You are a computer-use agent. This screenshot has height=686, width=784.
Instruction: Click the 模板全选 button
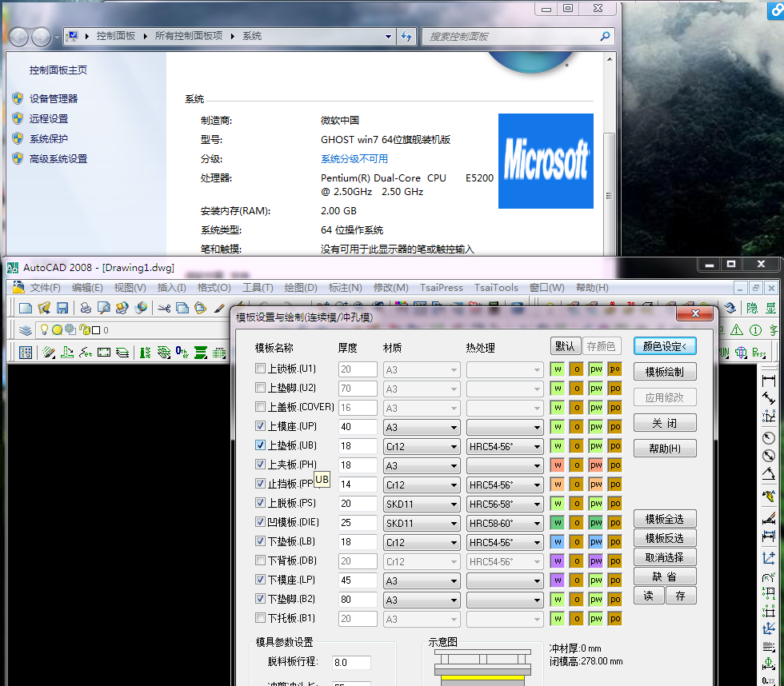(665, 519)
